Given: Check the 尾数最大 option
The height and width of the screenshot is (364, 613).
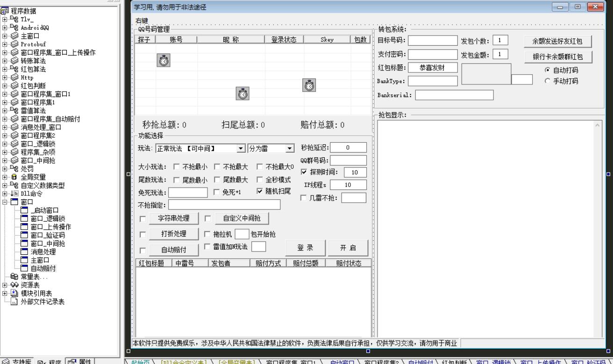Looking at the screenshot, I should coord(217,180).
